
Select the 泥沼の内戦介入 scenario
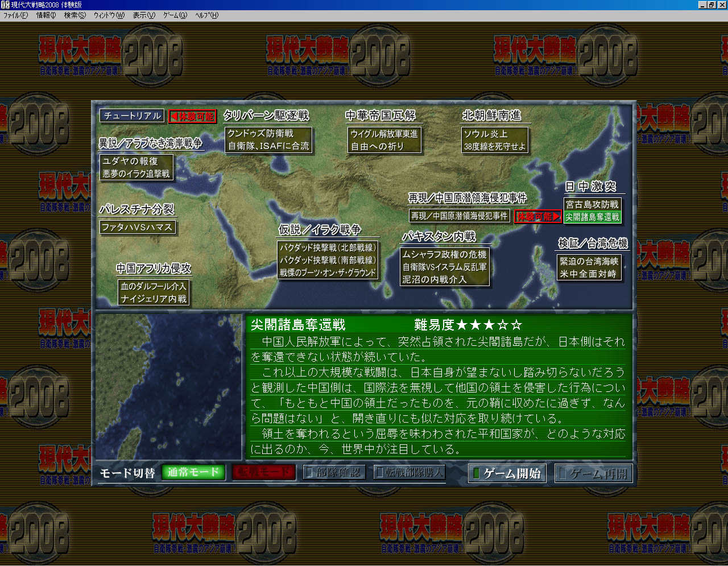pyautogui.click(x=435, y=280)
